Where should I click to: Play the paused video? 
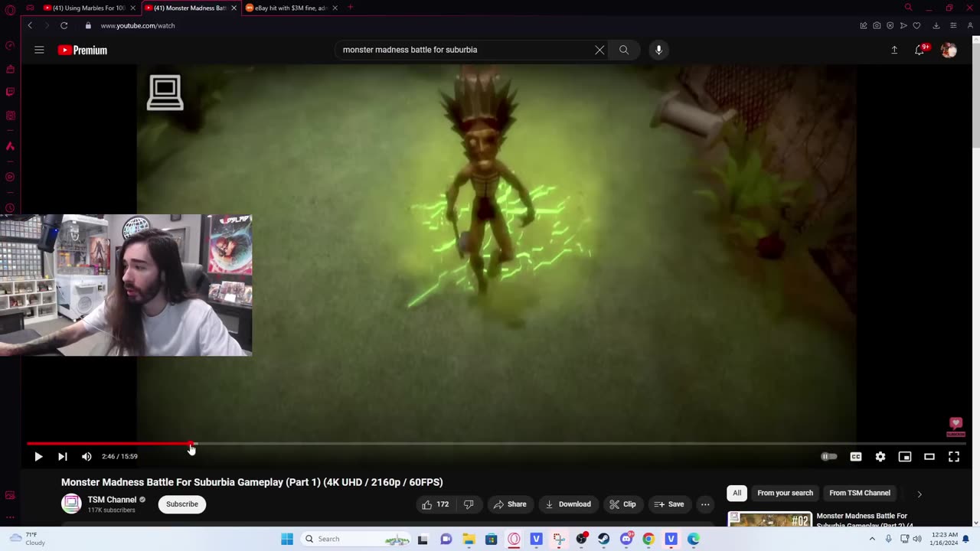pyautogui.click(x=38, y=456)
